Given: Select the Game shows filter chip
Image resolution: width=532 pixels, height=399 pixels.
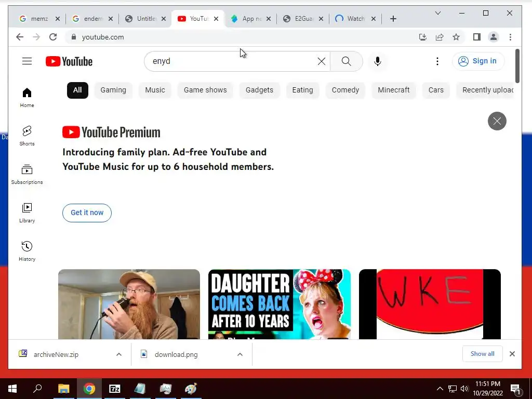Looking at the screenshot, I should click(x=205, y=90).
